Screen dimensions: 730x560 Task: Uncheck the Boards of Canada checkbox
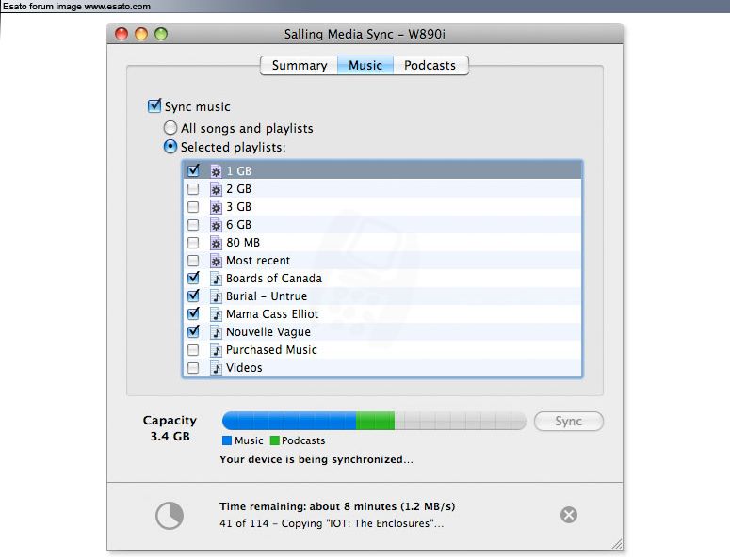pyautogui.click(x=193, y=279)
